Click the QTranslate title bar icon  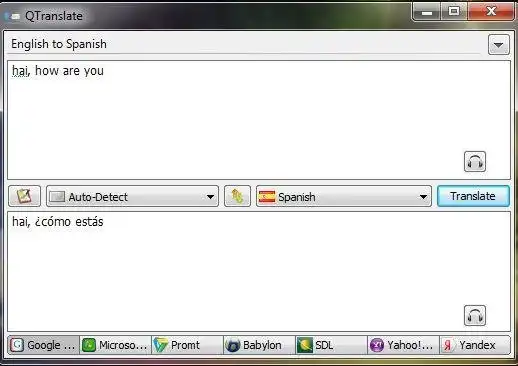point(12,16)
